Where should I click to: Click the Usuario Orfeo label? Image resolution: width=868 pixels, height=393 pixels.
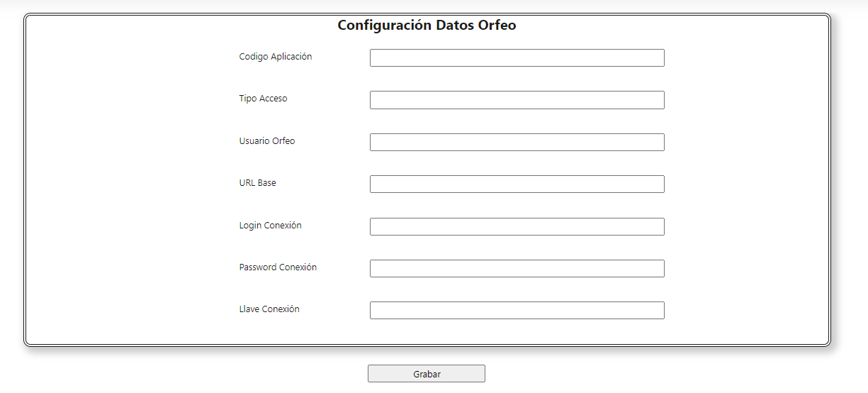click(x=266, y=141)
